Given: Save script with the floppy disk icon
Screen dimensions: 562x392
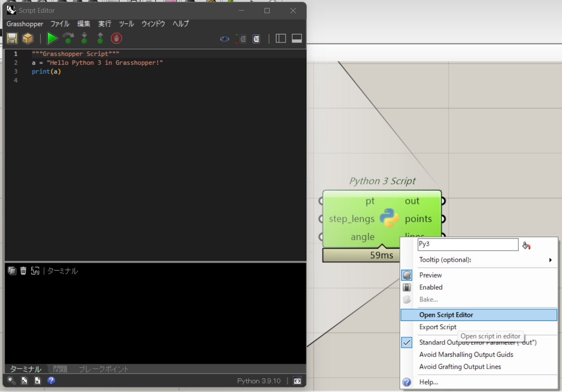Looking at the screenshot, I should (x=12, y=39).
